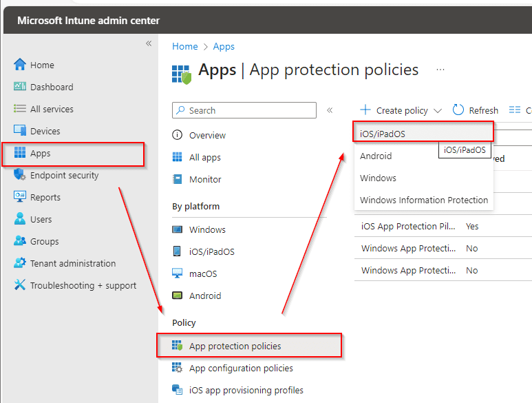
Task: Collapse the left navigation with double chevron
Action: tap(148, 43)
